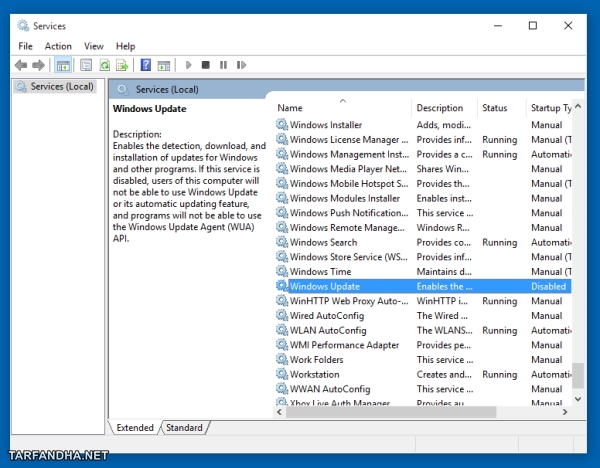
Task: Click gear icon beside Wired AutoConfig
Action: (282, 315)
